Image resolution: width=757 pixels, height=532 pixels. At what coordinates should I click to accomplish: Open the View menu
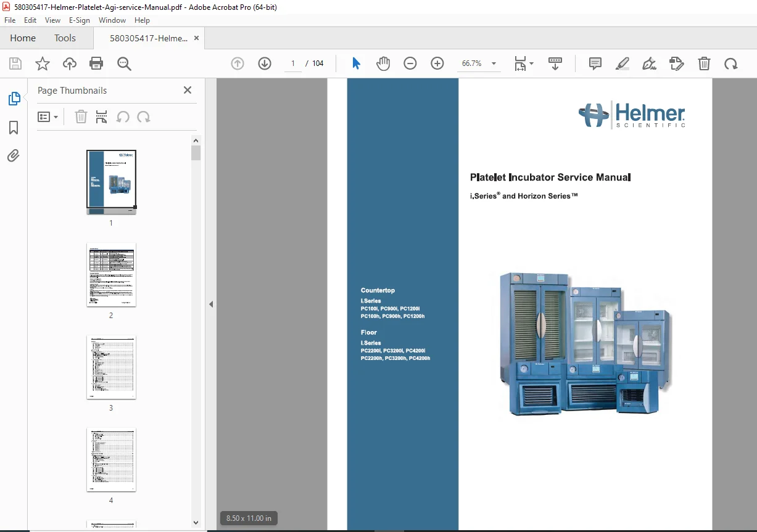click(52, 20)
